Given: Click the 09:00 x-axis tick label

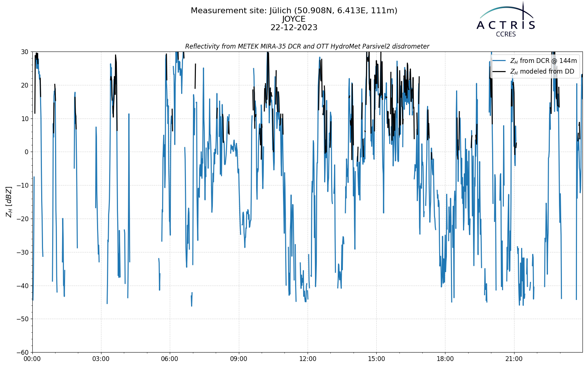Looking at the screenshot, I should pos(239,359).
